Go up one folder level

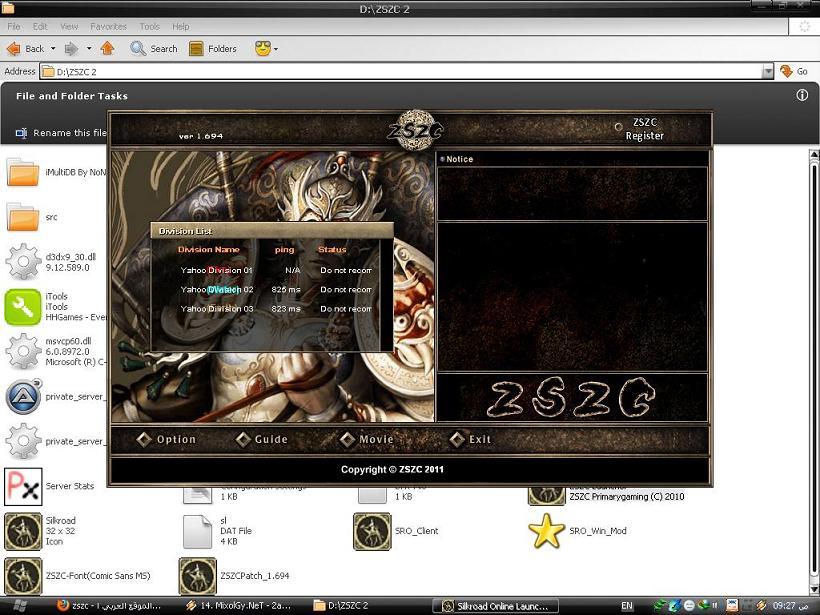coord(107,48)
